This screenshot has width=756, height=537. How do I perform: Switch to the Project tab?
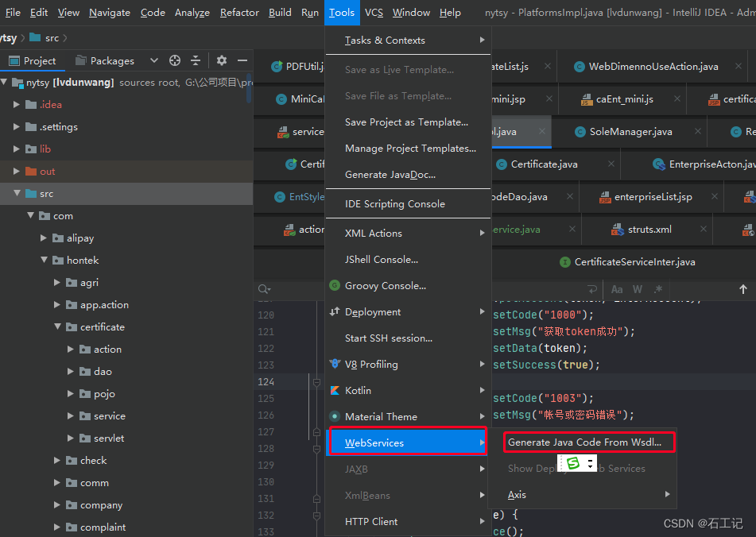click(x=33, y=60)
